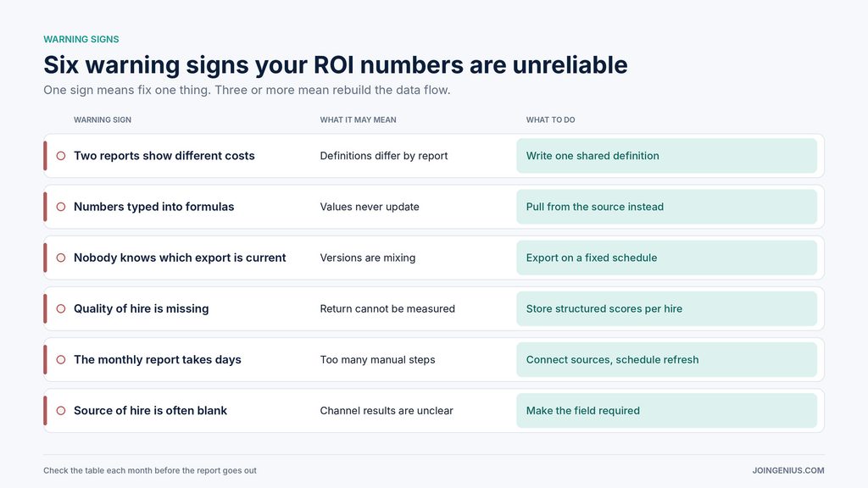
Task: Click 'Nobody knows which export is current' text
Action: tap(180, 258)
